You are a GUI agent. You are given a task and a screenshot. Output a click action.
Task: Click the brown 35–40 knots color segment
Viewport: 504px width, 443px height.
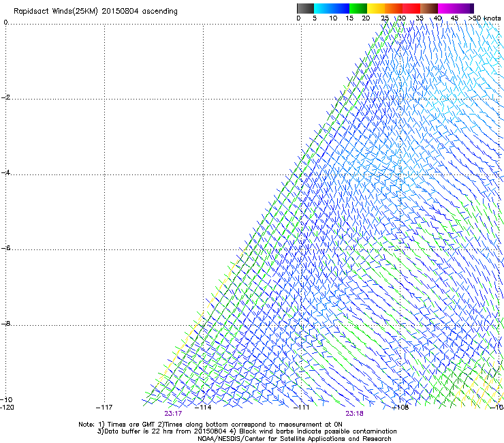[x=429, y=8]
